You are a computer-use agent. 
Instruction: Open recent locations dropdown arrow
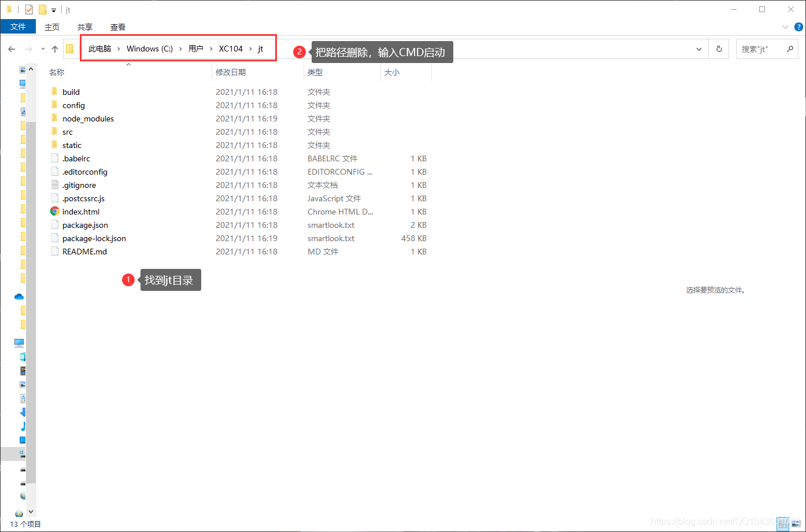pos(43,49)
